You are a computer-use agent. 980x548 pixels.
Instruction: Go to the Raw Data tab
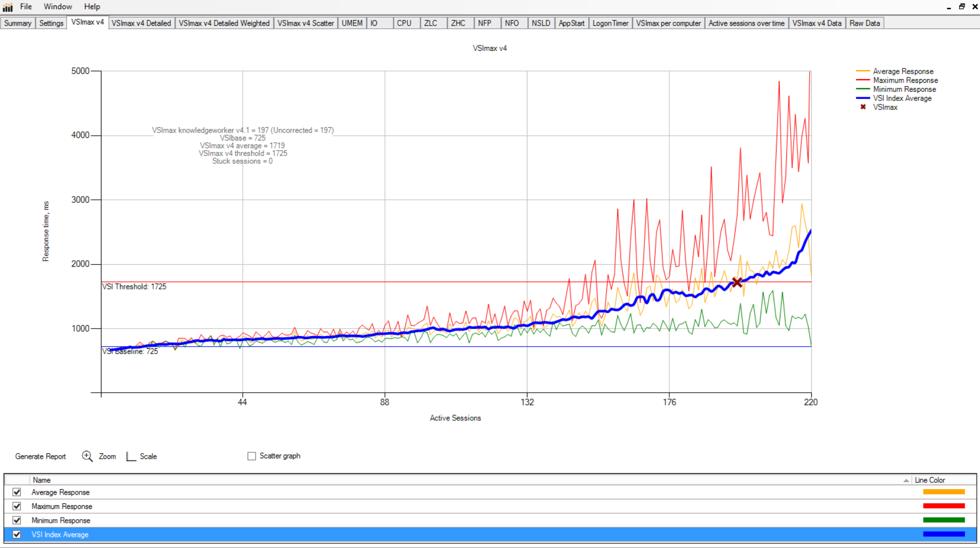864,24
